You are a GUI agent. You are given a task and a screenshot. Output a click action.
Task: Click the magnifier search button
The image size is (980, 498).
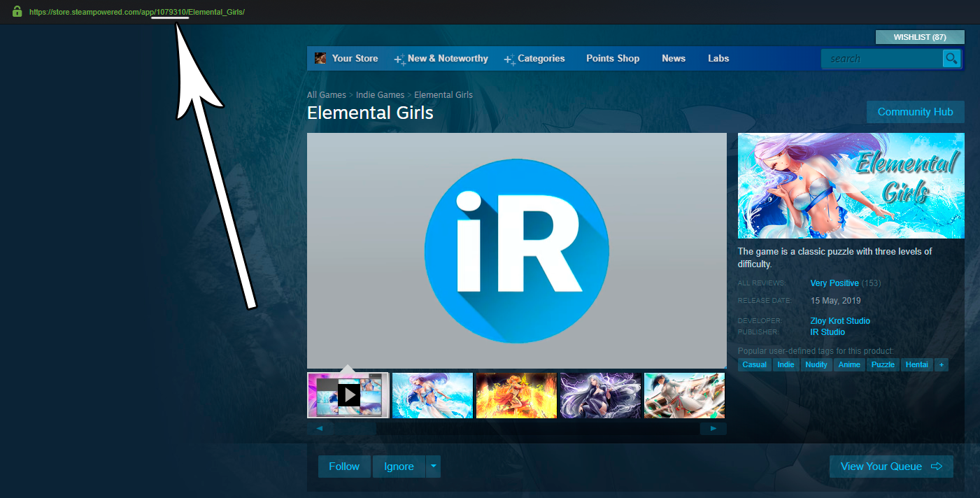[x=951, y=59]
